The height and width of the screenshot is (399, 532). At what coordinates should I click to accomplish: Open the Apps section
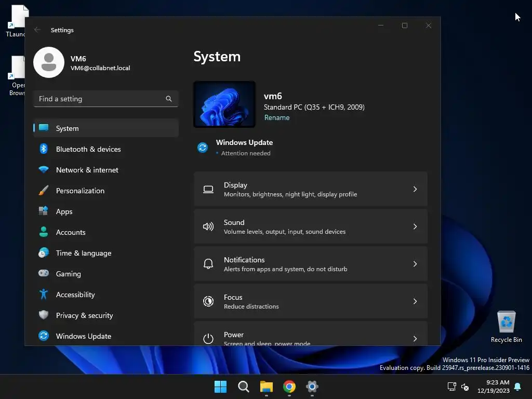point(106,211)
